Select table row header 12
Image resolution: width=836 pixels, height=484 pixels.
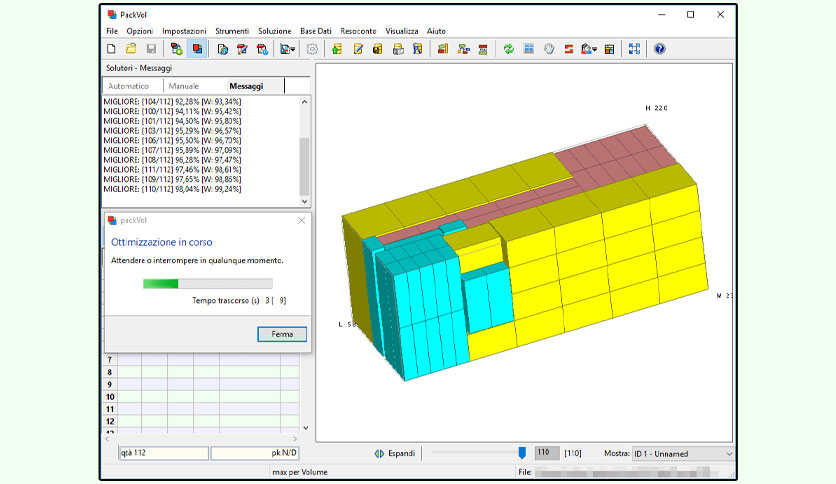click(110, 421)
